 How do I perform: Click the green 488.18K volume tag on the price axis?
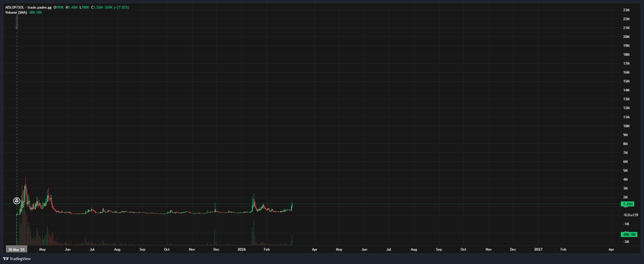pyautogui.click(x=629, y=234)
